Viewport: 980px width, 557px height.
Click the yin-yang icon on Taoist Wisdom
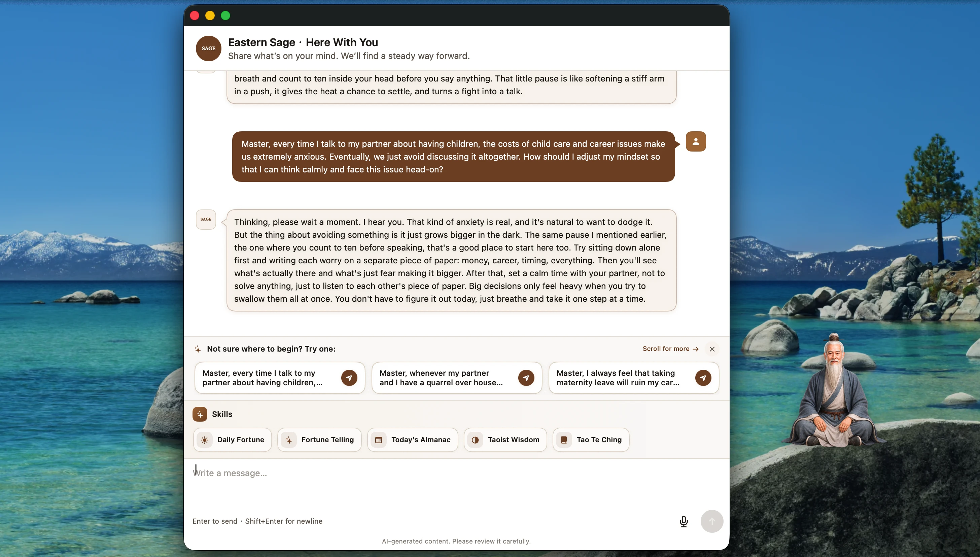click(475, 439)
